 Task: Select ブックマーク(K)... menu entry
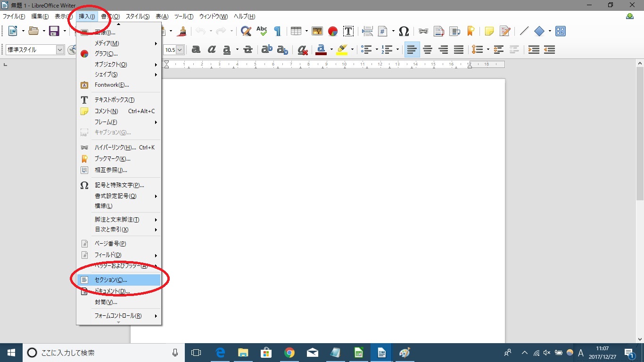point(119,159)
